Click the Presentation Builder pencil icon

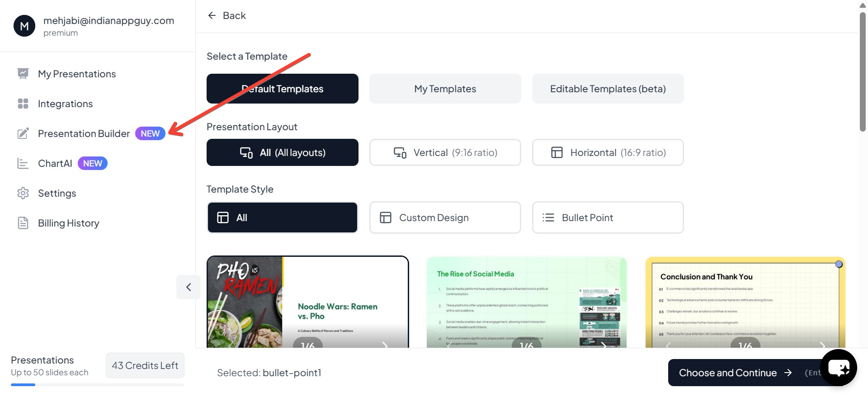[23, 133]
